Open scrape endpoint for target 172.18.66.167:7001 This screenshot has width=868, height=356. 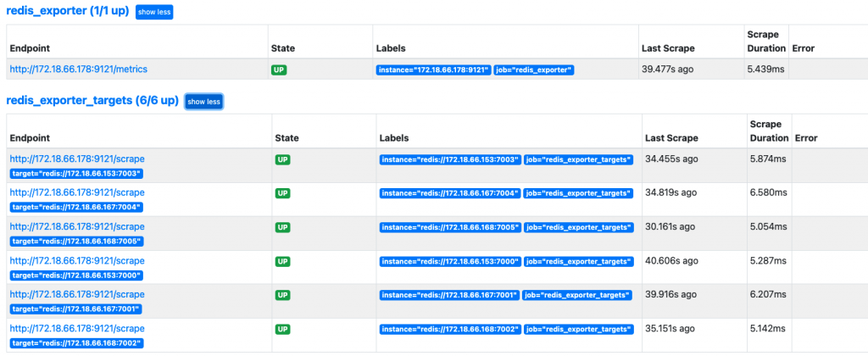tap(77, 294)
